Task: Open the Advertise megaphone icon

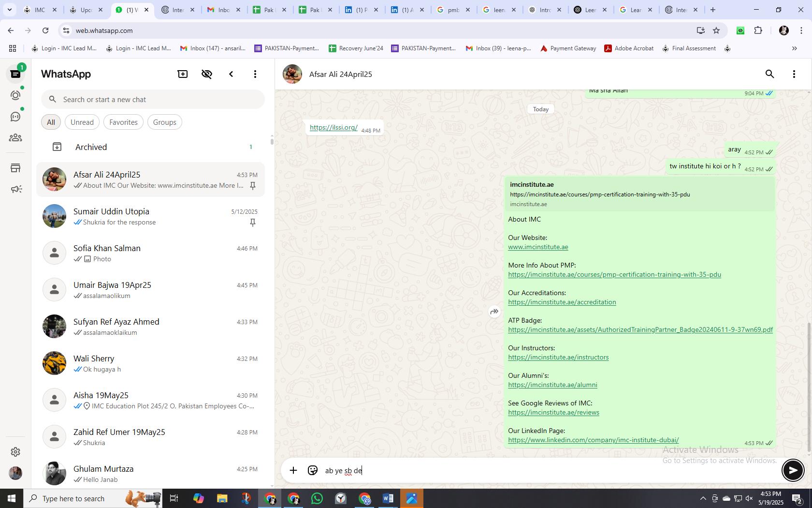Action: 15,189
